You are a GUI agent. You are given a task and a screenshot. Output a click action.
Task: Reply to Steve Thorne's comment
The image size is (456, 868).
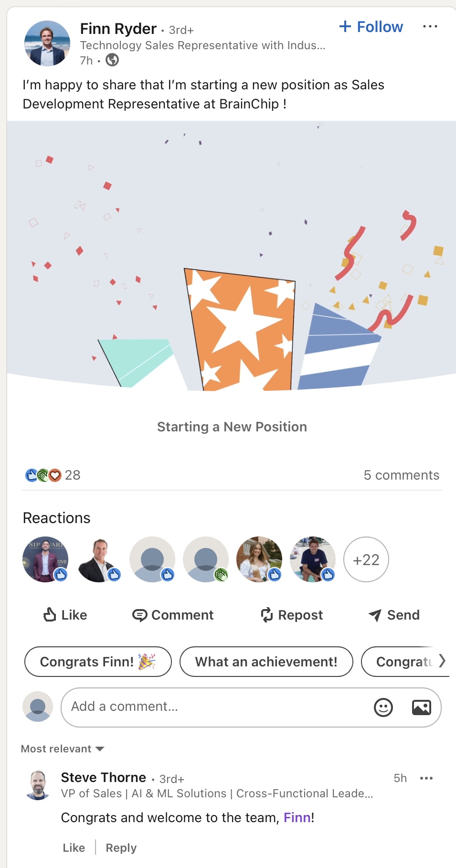click(x=121, y=848)
